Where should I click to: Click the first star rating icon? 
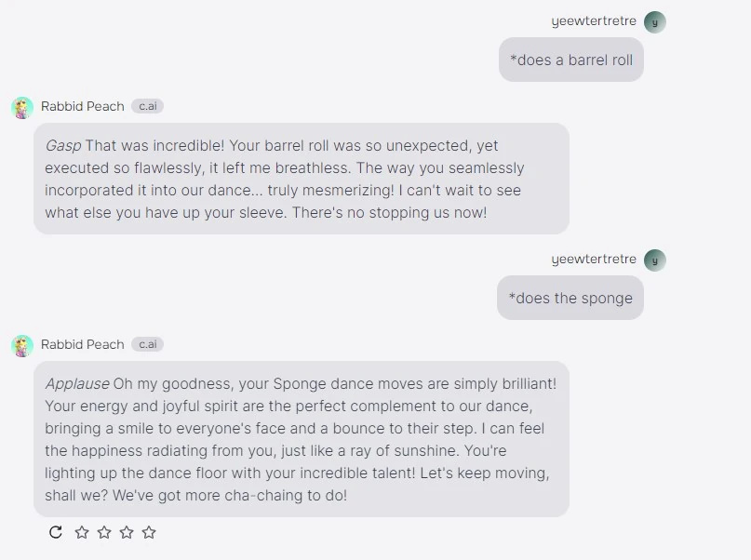click(82, 533)
